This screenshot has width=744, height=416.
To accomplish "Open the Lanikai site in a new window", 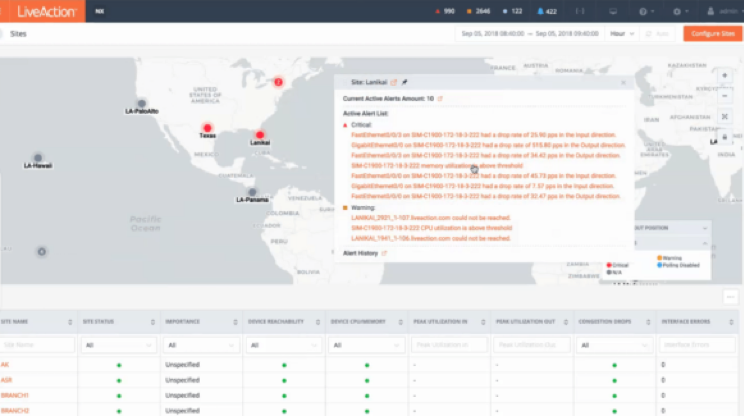I will [393, 82].
